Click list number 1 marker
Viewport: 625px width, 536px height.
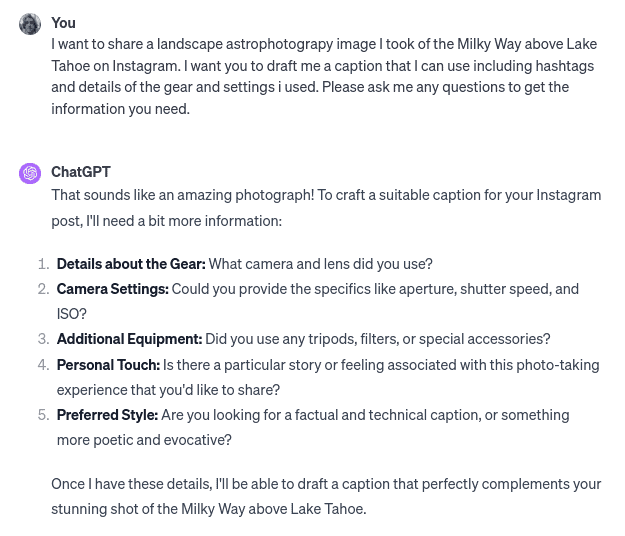tap(43, 264)
